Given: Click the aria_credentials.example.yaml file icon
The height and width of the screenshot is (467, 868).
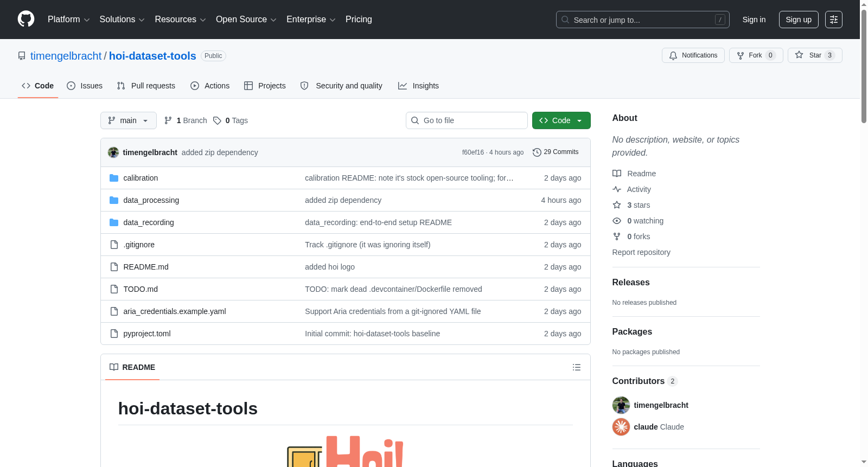Looking at the screenshot, I should point(114,311).
